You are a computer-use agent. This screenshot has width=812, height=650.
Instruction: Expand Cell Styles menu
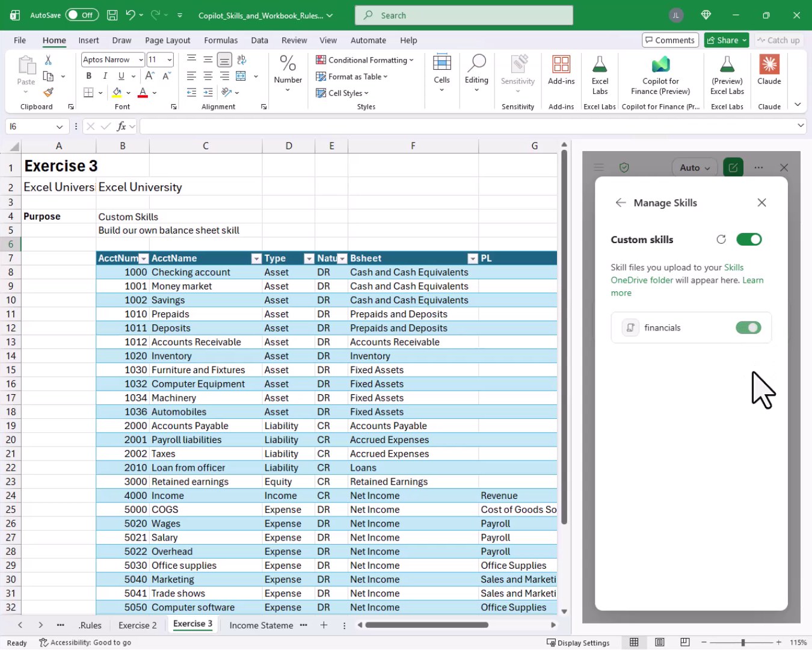(x=342, y=93)
